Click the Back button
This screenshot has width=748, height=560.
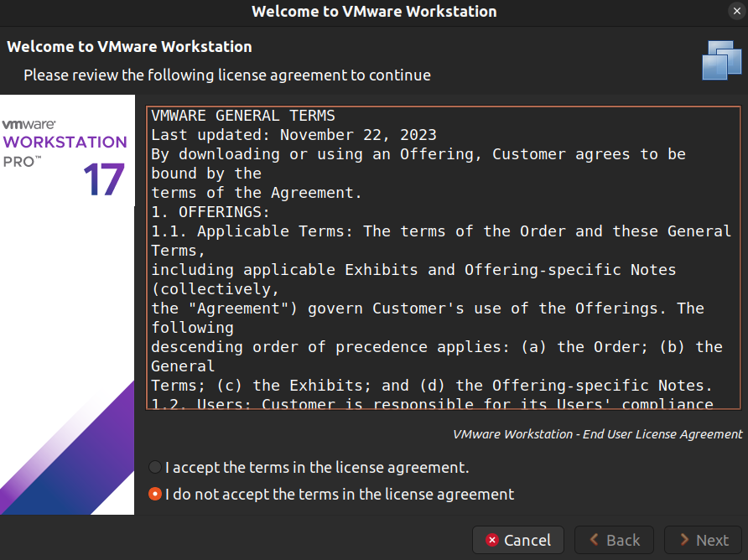click(x=614, y=540)
